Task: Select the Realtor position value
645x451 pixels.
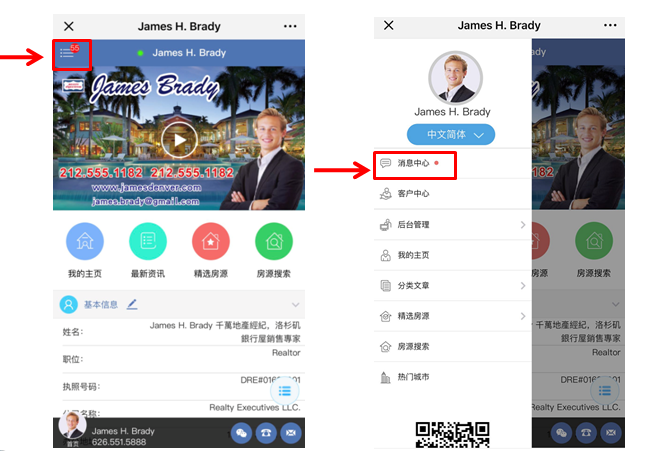Action: tap(286, 353)
